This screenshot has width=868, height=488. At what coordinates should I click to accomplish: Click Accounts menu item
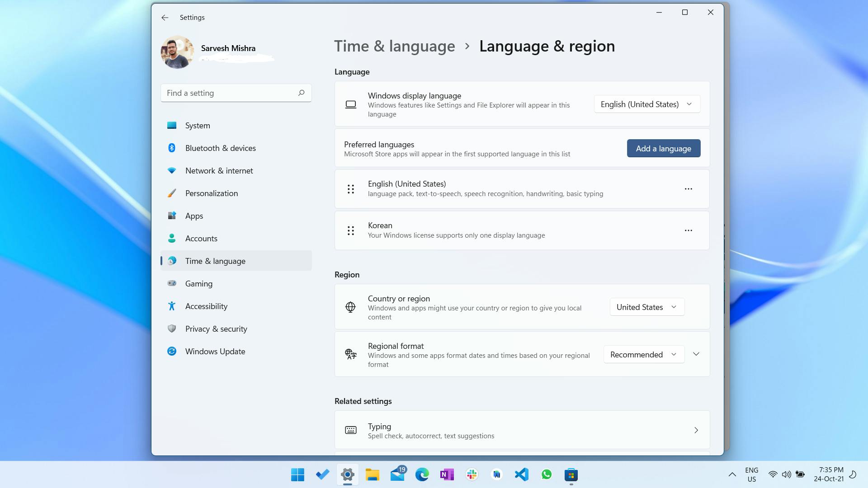(x=201, y=238)
